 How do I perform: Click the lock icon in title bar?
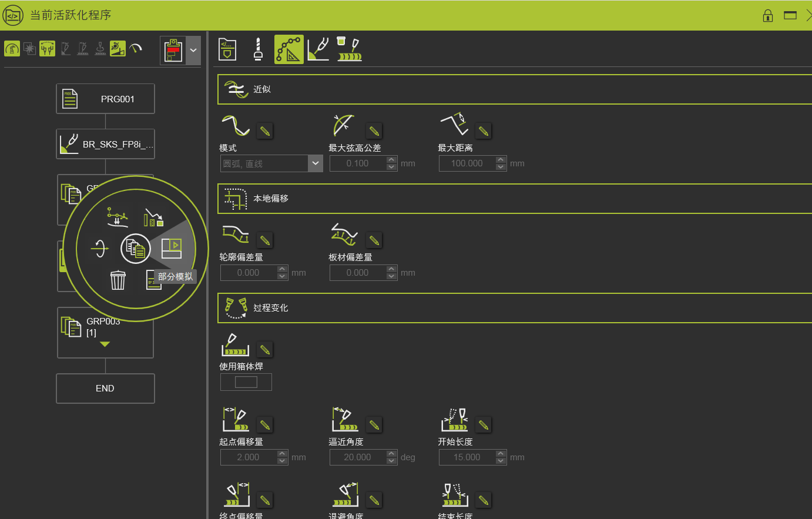pos(767,16)
